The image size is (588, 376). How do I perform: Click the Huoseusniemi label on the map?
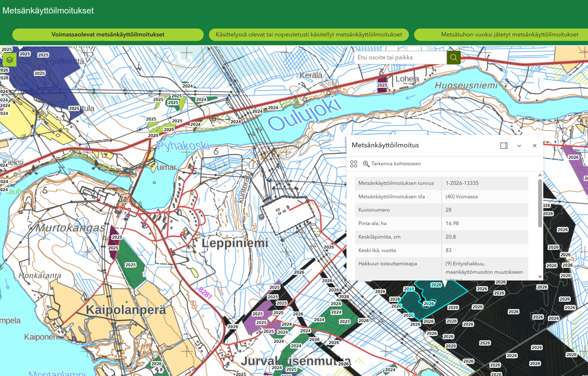click(x=466, y=85)
